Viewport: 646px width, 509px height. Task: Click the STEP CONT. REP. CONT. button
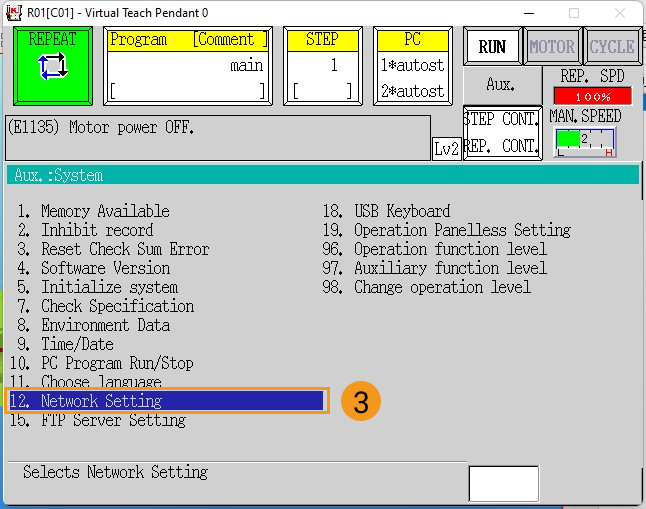pyautogui.click(x=501, y=132)
